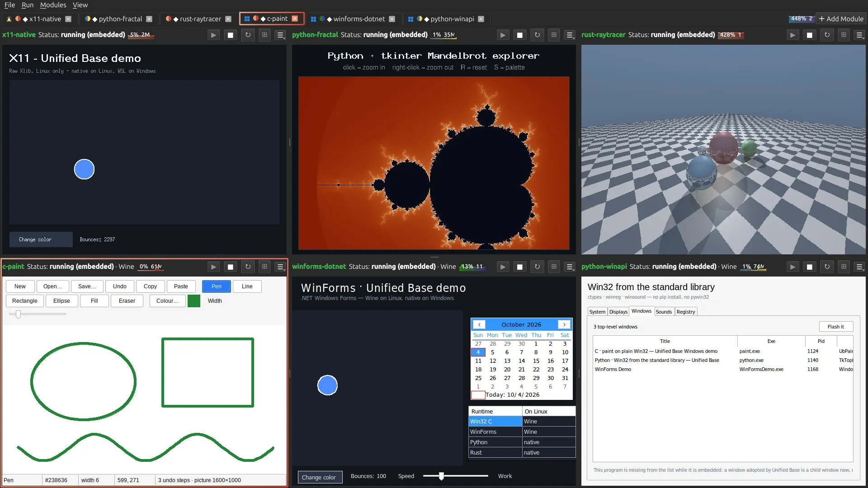
Task: Open the Colour… picker in c-paint
Action: [167, 301]
